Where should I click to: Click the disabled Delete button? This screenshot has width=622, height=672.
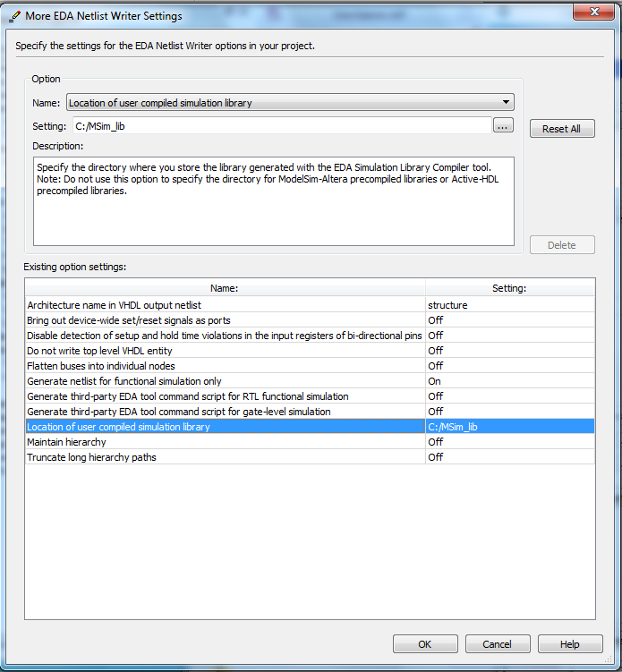pos(562,245)
